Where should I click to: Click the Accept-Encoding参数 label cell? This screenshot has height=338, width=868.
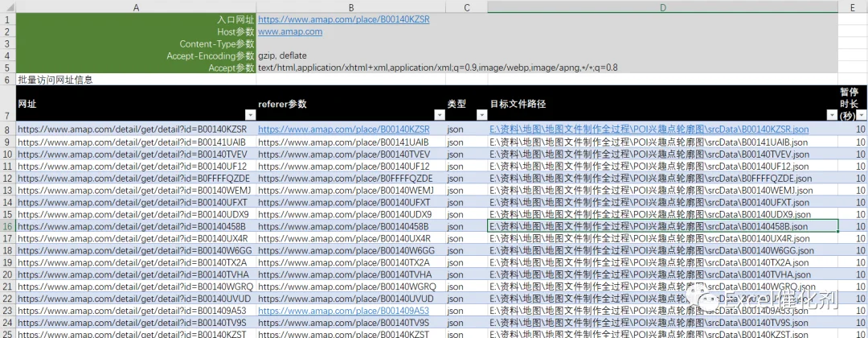point(136,56)
